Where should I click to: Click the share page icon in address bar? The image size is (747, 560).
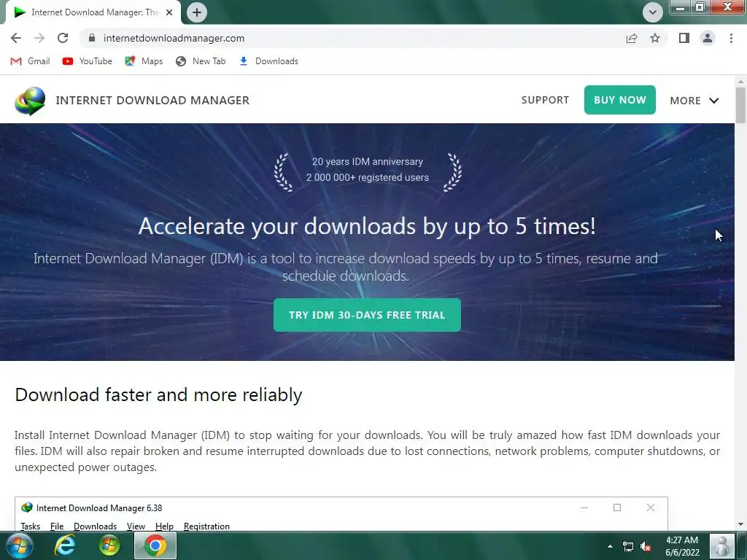(x=632, y=38)
